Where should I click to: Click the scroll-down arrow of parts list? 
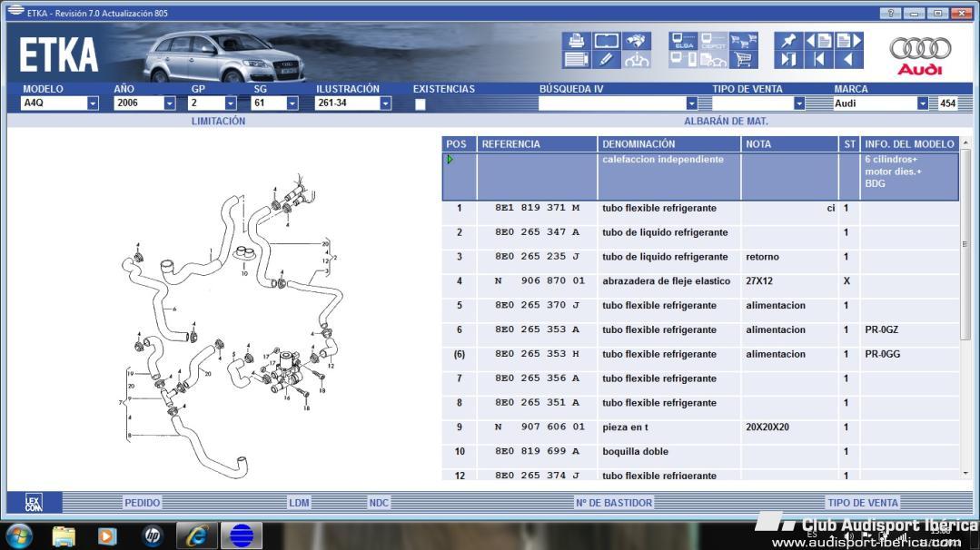[x=965, y=474]
